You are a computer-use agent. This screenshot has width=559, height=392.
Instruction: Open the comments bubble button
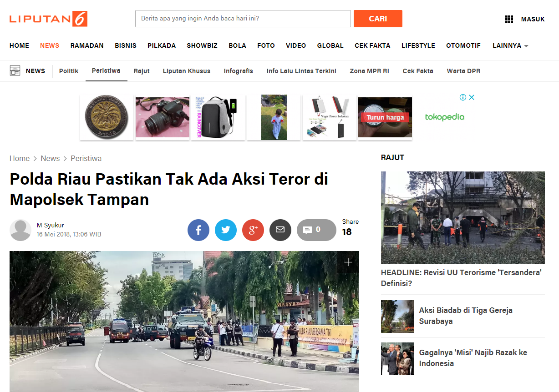316,230
